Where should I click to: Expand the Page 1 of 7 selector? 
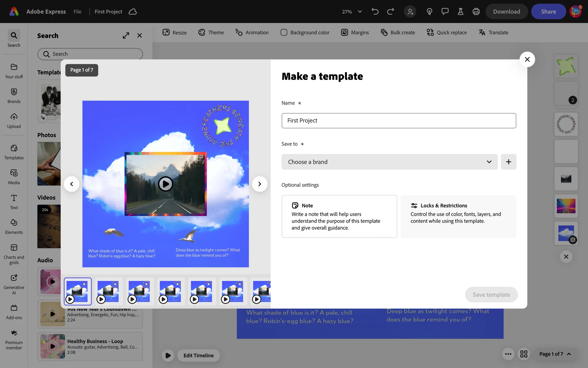click(x=555, y=354)
